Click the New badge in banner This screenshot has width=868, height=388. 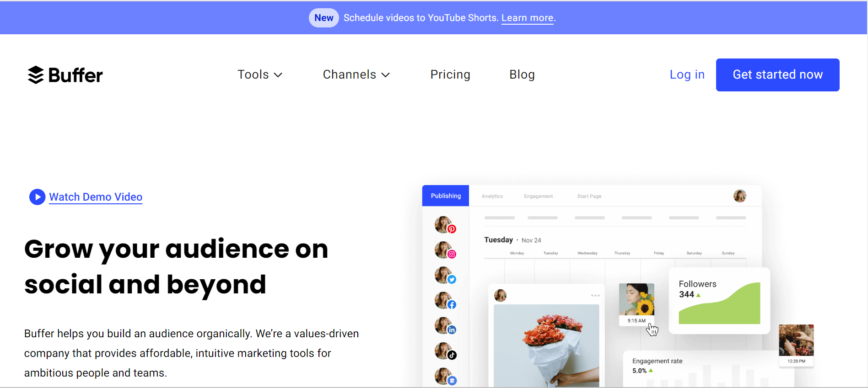tap(323, 18)
